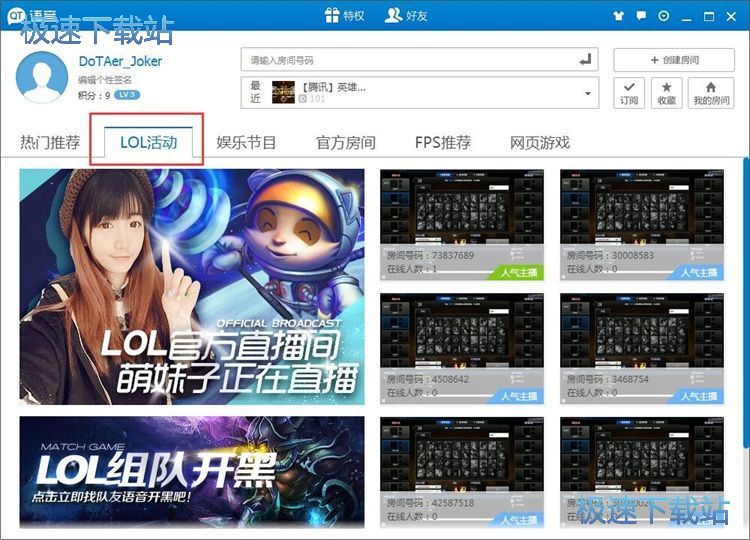Switch to 娱乐节目 tab

(246, 143)
